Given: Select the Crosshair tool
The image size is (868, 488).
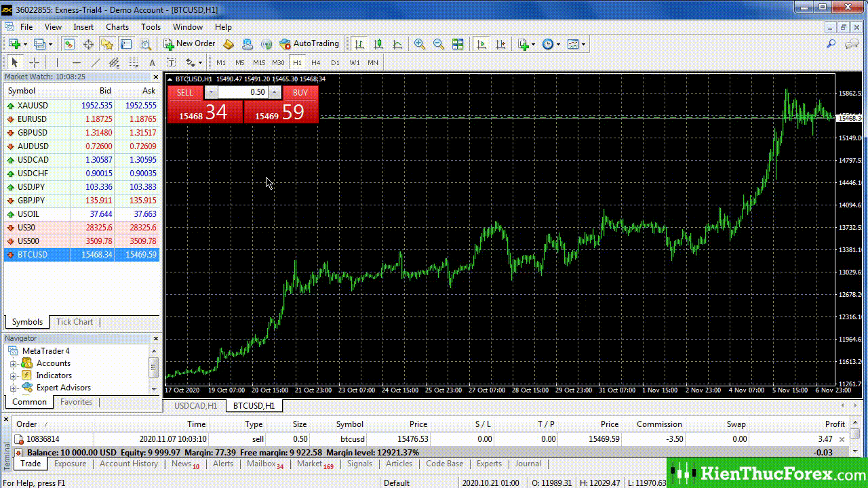Looking at the screenshot, I should (x=34, y=62).
